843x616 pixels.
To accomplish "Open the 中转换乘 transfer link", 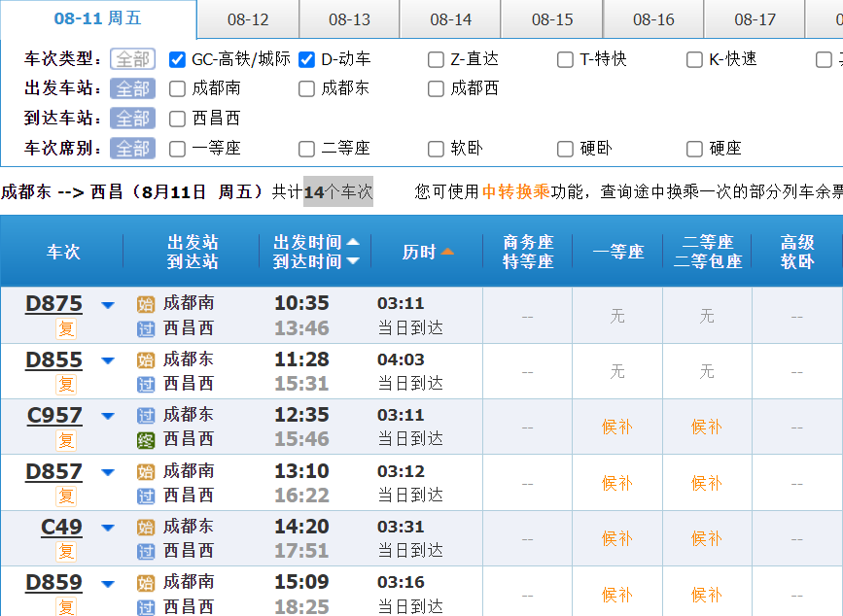I will coord(516,191).
